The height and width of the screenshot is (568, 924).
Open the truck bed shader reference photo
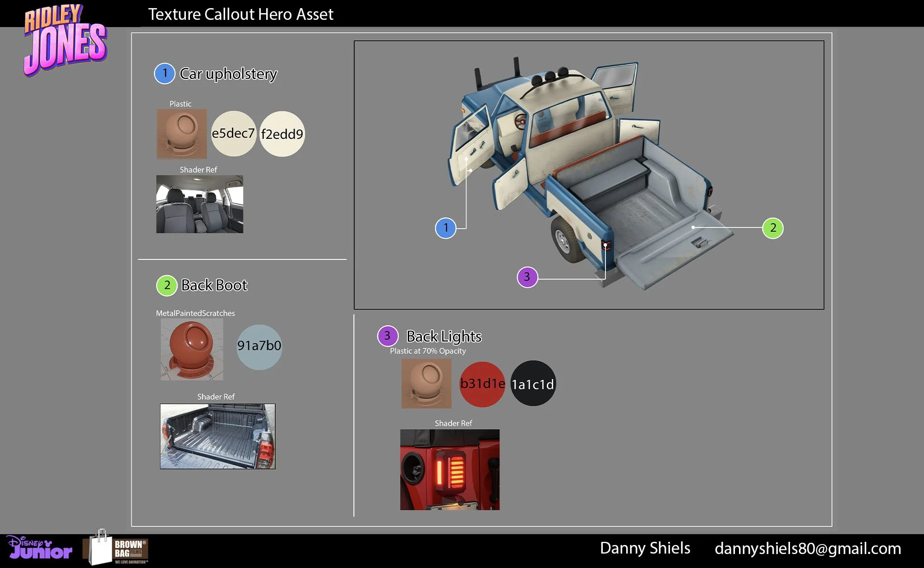pyautogui.click(x=217, y=436)
